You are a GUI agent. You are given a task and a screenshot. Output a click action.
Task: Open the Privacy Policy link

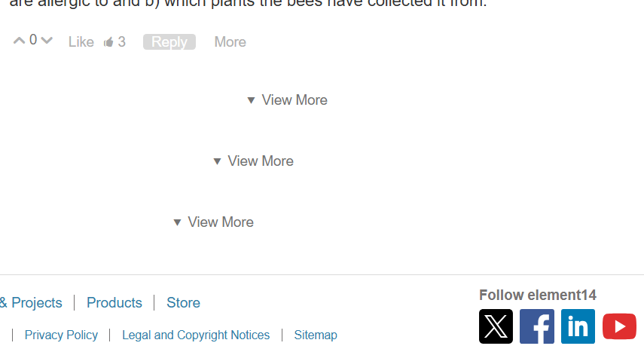(x=61, y=335)
